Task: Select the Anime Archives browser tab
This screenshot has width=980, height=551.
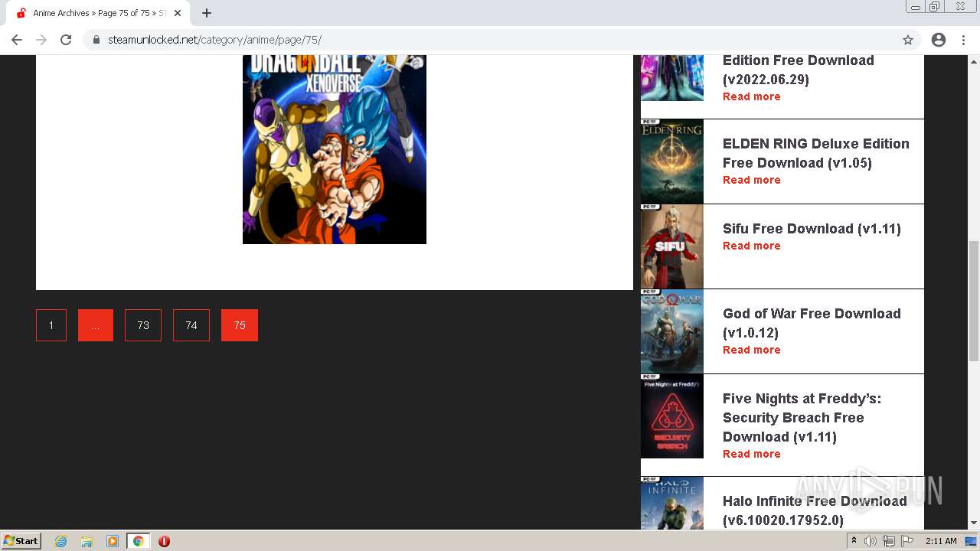Action: click(x=98, y=13)
